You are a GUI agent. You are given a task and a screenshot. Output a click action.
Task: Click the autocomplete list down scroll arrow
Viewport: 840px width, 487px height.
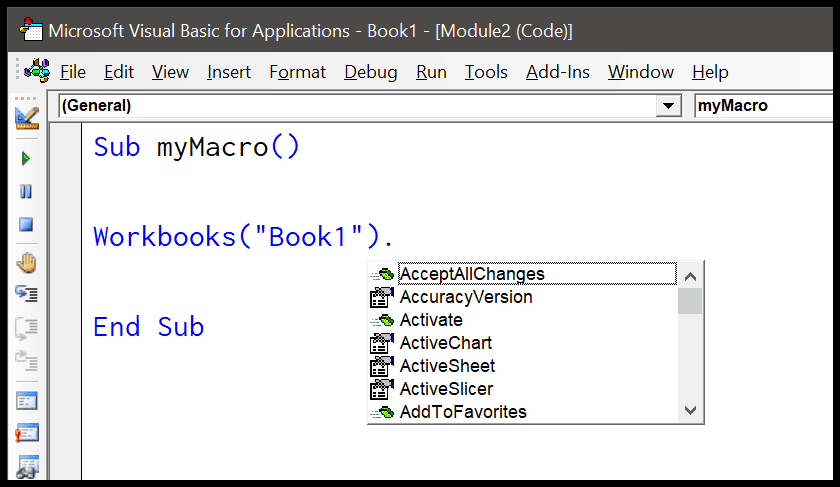pyautogui.click(x=690, y=410)
